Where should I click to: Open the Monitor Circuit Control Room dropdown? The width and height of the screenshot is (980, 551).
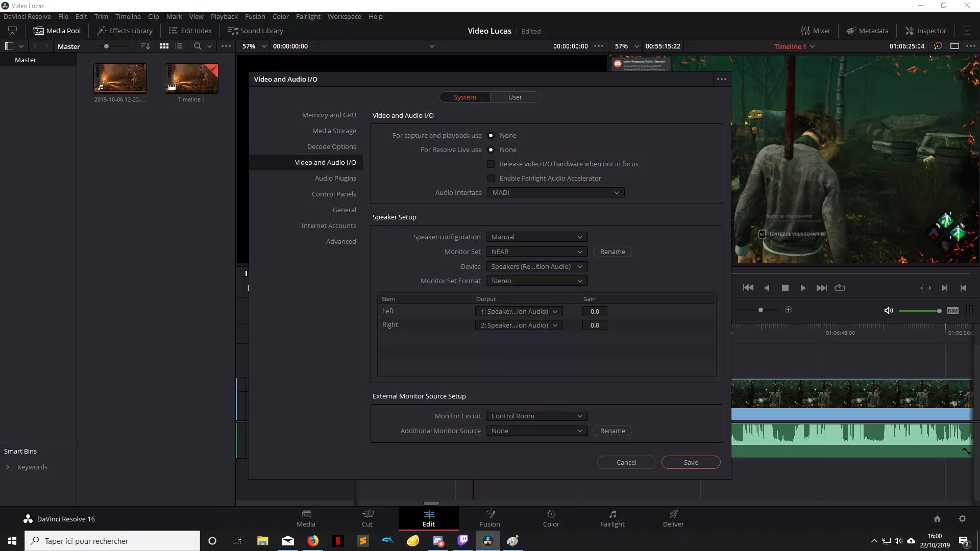[536, 416]
